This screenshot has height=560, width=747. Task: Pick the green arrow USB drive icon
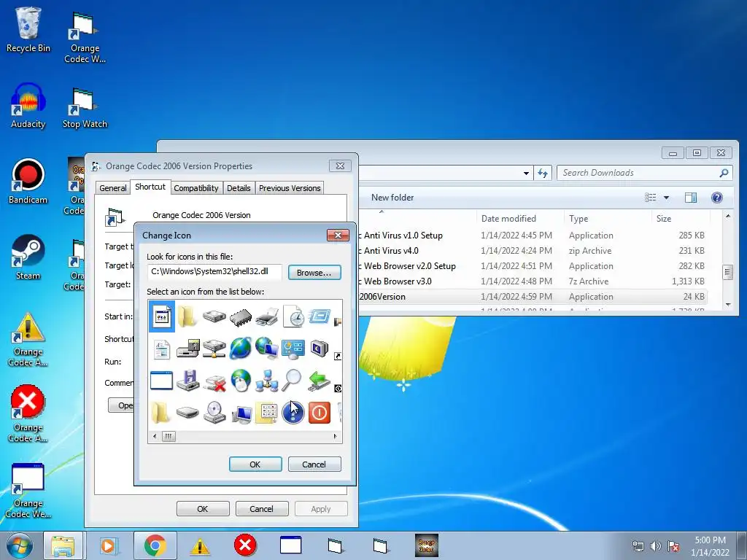pyautogui.click(x=320, y=381)
